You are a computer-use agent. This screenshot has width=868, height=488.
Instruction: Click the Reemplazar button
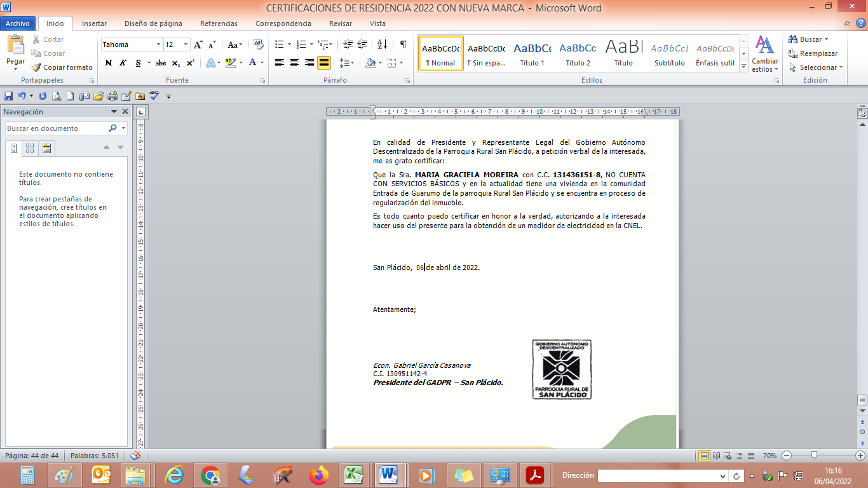tap(813, 53)
